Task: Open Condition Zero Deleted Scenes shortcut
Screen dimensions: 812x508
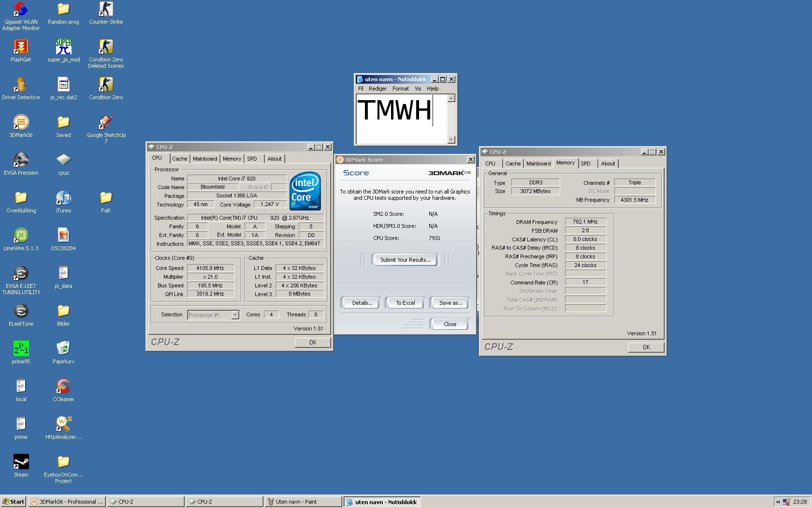Action: point(106,54)
